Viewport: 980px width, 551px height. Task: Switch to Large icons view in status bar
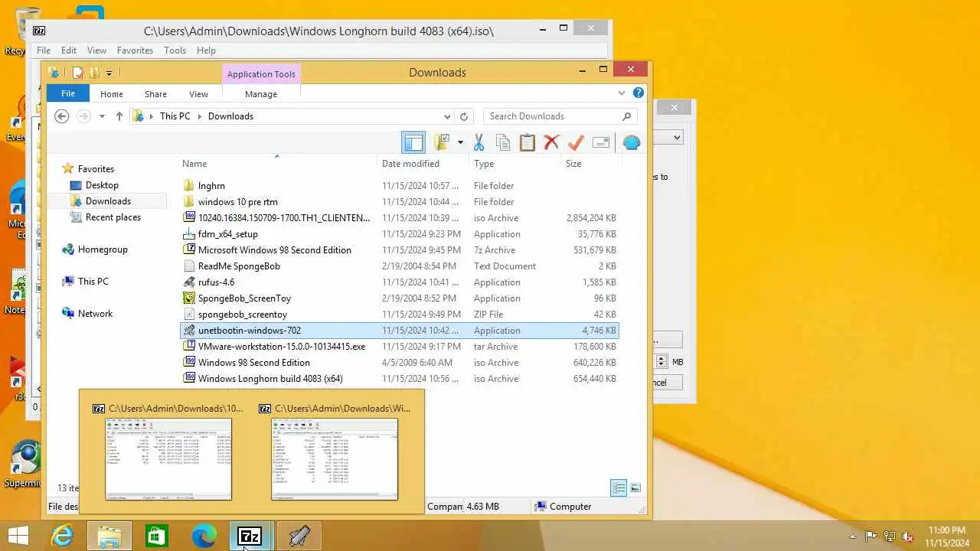[x=635, y=487]
